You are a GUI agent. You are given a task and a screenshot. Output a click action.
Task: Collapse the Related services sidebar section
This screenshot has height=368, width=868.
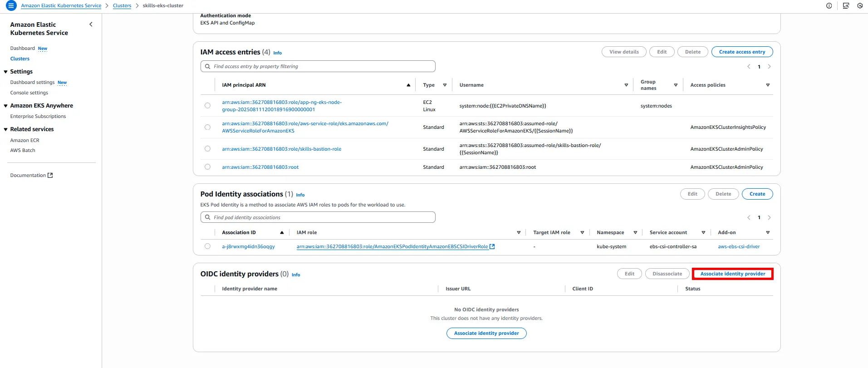coord(6,129)
